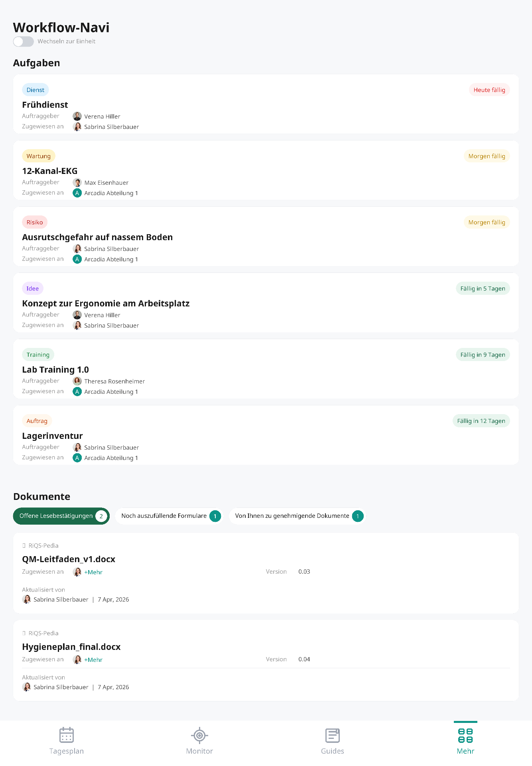Click Theresa Rosenheimer's avatar in Lab Training
The width and height of the screenshot is (532, 766).
click(x=77, y=381)
